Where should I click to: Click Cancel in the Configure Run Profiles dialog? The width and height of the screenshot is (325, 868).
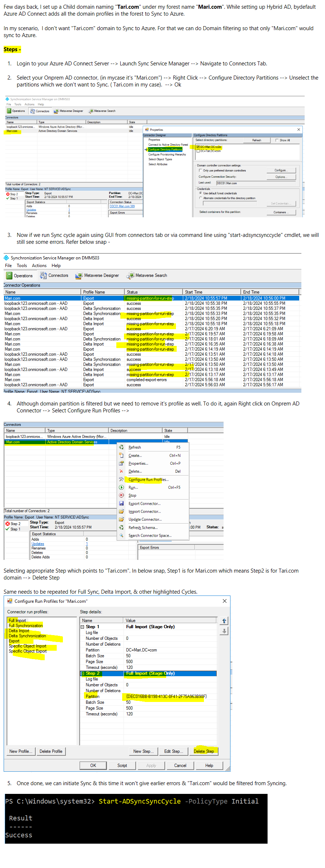tap(180, 765)
